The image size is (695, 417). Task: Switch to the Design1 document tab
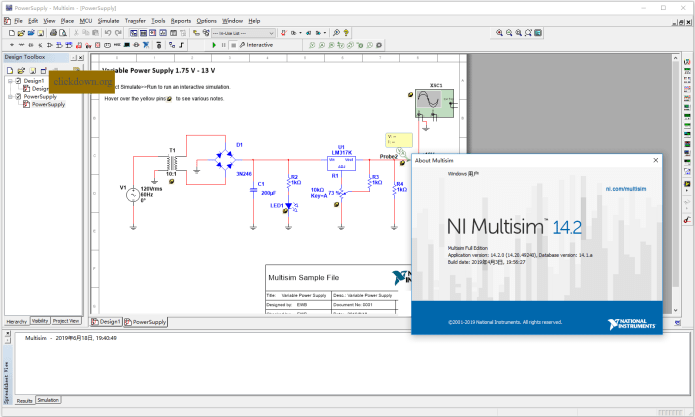click(105, 322)
